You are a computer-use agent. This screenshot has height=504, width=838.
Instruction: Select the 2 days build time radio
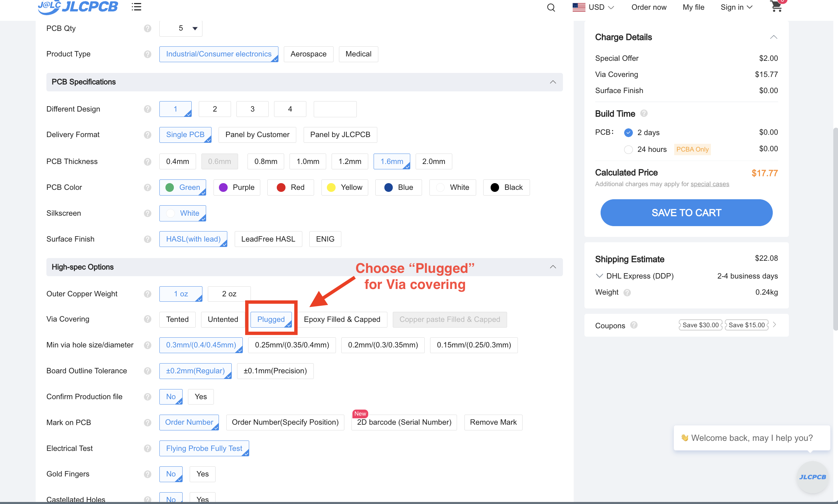tap(628, 133)
